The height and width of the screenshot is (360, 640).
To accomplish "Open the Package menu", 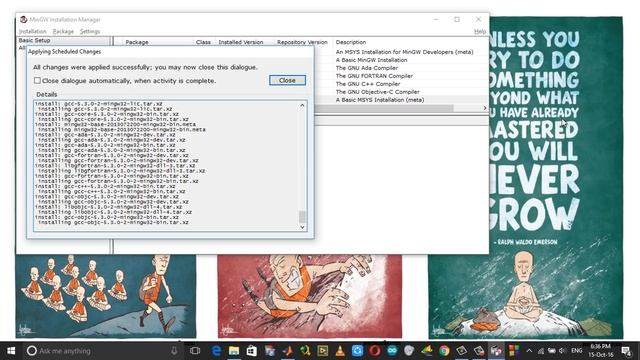I will (x=63, y=31).
